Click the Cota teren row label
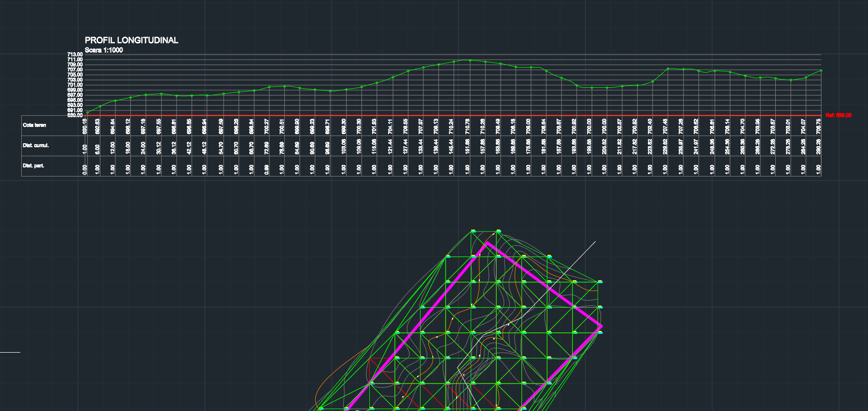 (x=34, y=125)
